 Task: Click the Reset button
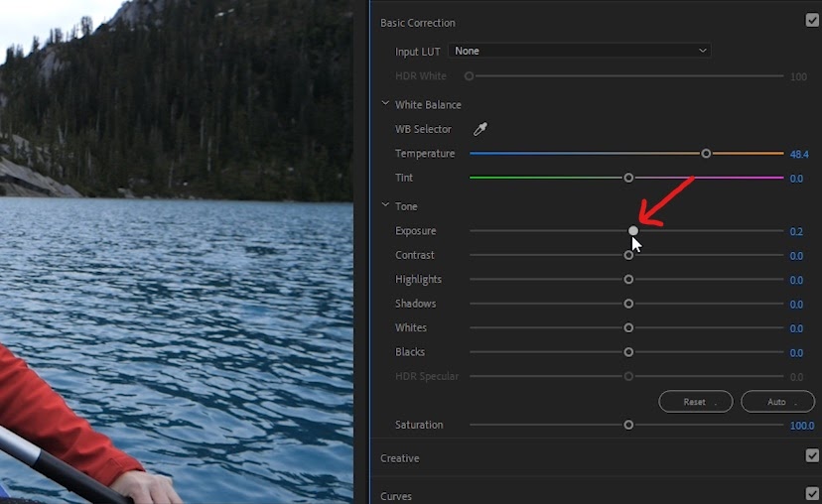tap(696, 402)
